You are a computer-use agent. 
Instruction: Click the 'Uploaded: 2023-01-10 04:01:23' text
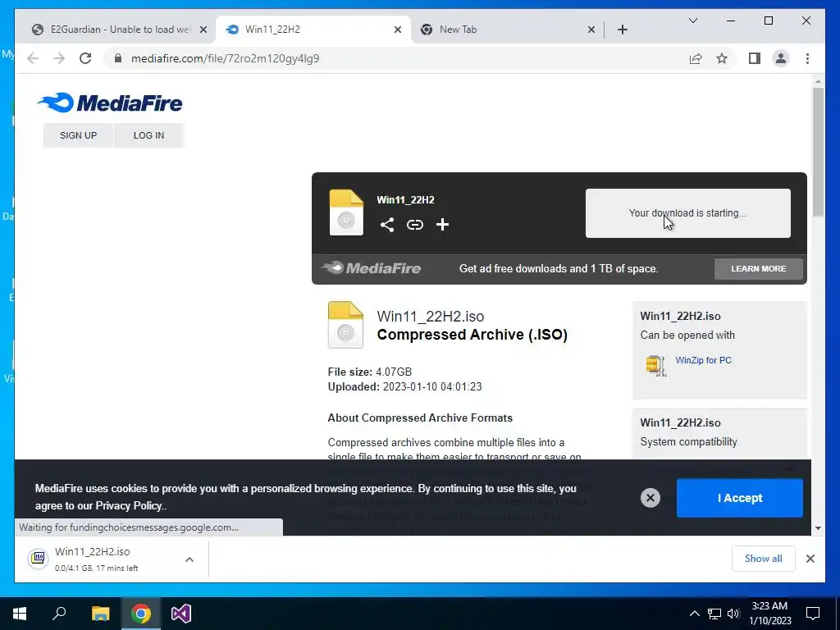point(404,387)
